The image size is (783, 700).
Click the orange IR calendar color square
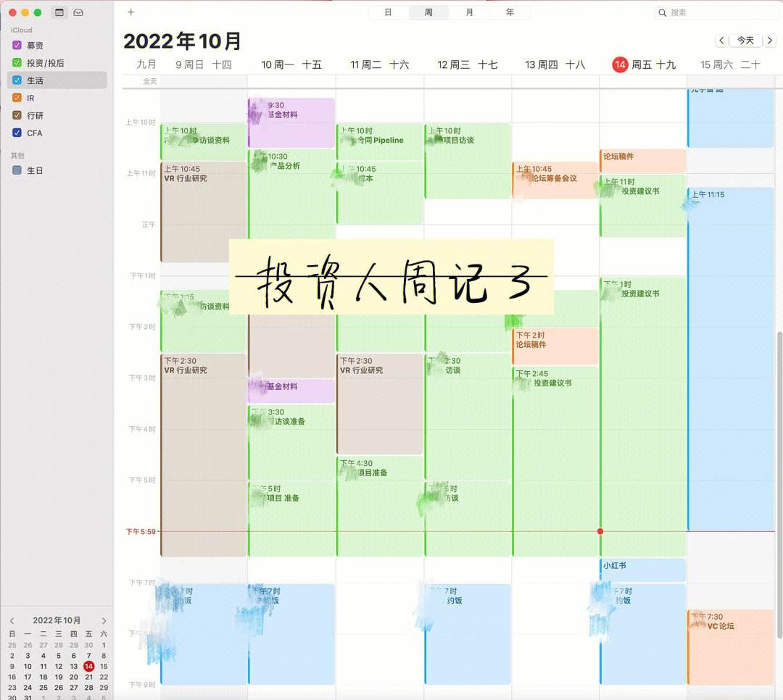(16, 98)
